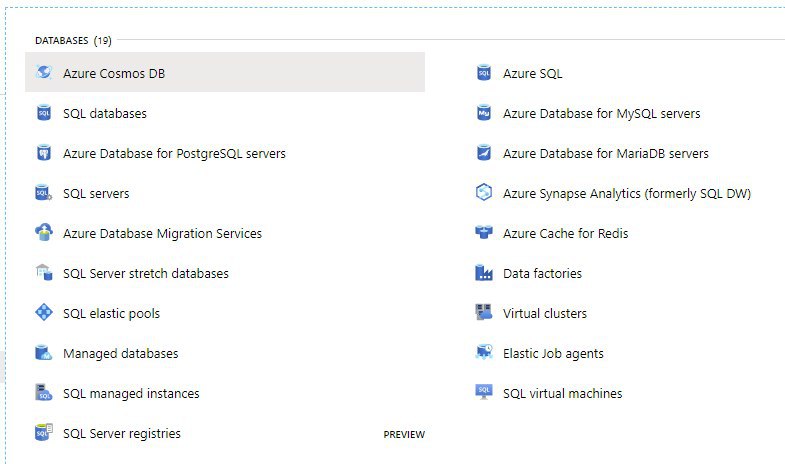Click the MariaDB servers icon

point(484,153)
